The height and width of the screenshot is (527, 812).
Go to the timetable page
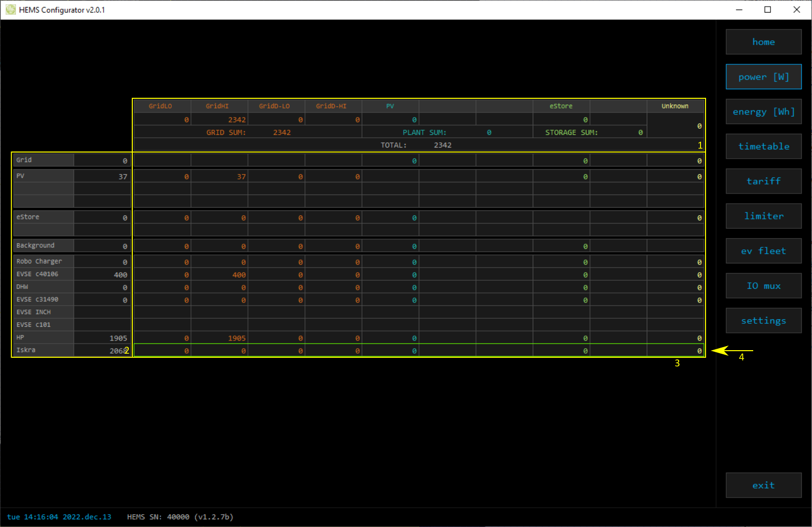pyautogui.click(x=763, y=146)
